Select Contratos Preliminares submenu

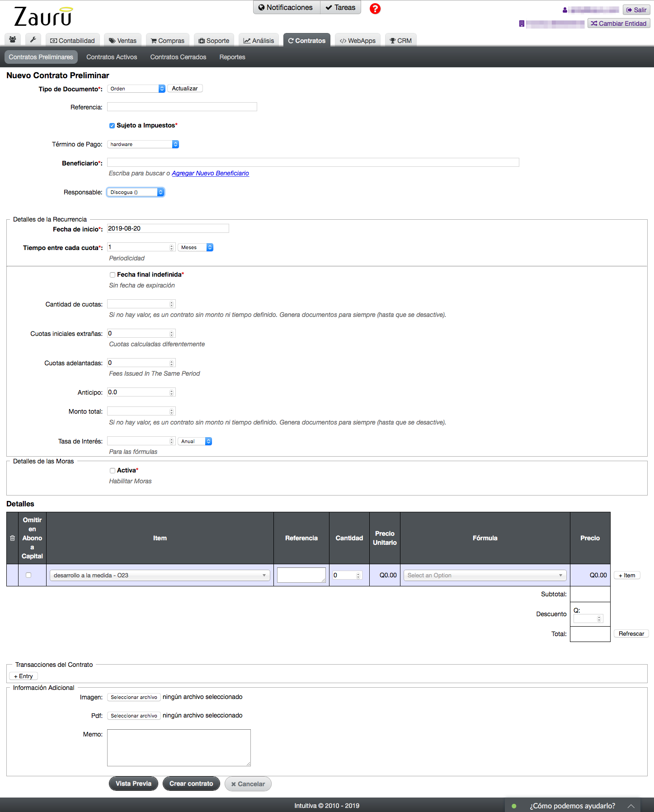[x=41, y=57]
